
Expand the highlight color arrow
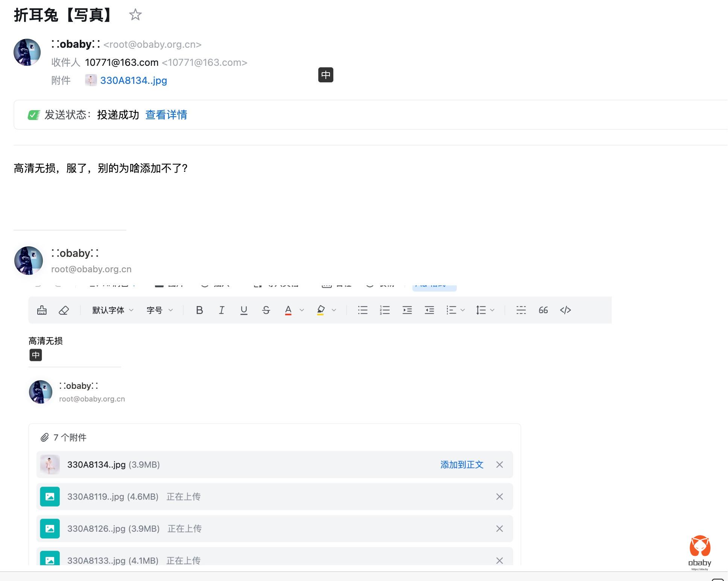pos(334,310)
